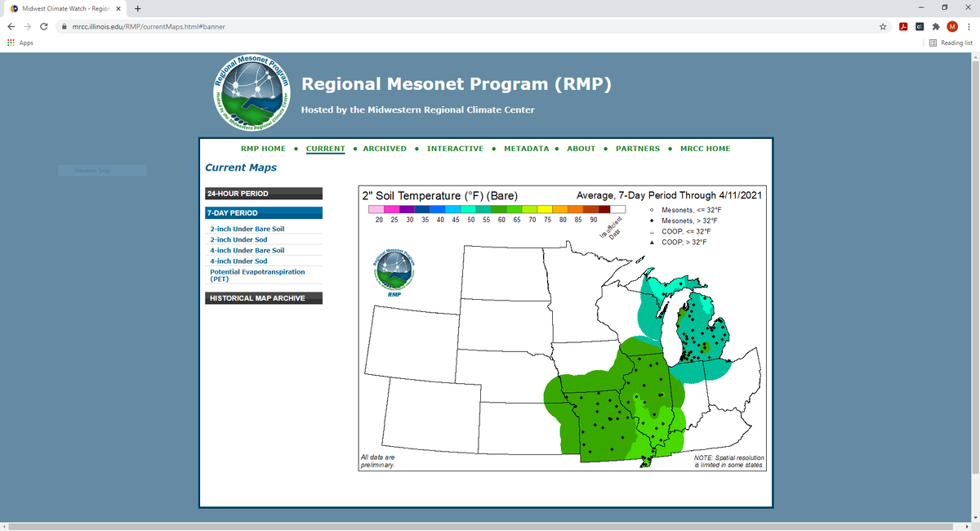Screen dimensions: 980x531
Task: Open the Chrome three-dot menu
Action: coord(968,26)
